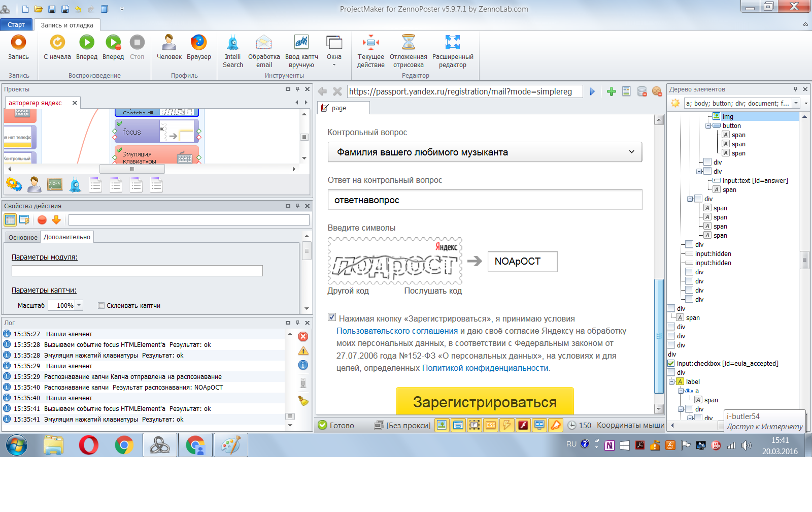
Task: Click the Другой код link
Action: pos(348,291)
